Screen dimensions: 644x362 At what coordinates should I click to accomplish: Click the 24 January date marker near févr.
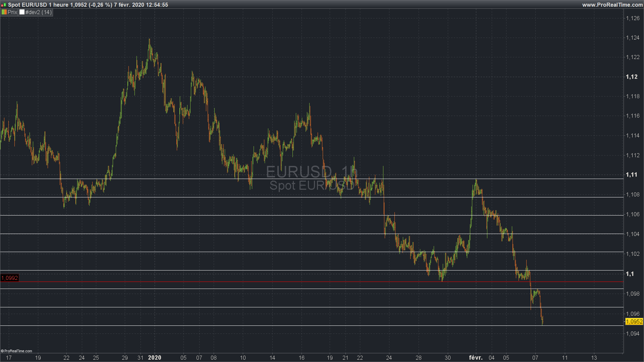click(389, 358)
